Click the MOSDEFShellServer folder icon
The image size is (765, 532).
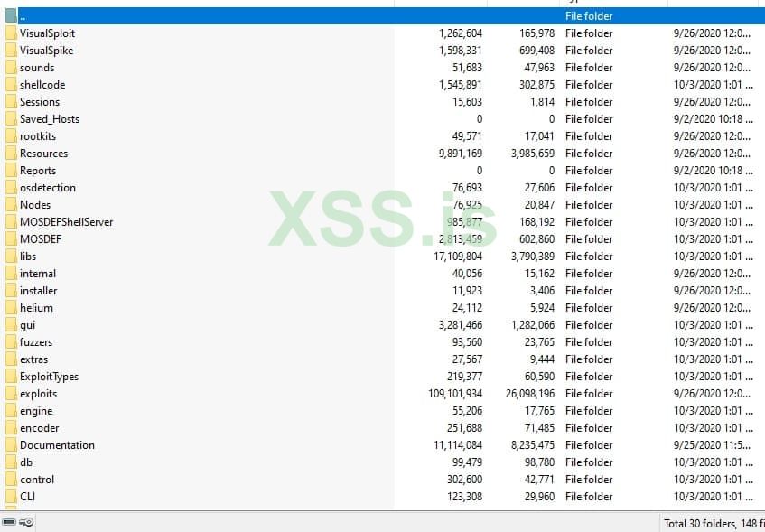pos(11,221)
